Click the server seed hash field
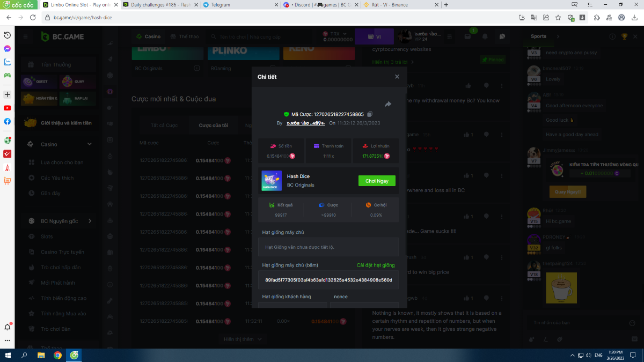This screenshot has height=362, width=644. (x=328, y=280)
